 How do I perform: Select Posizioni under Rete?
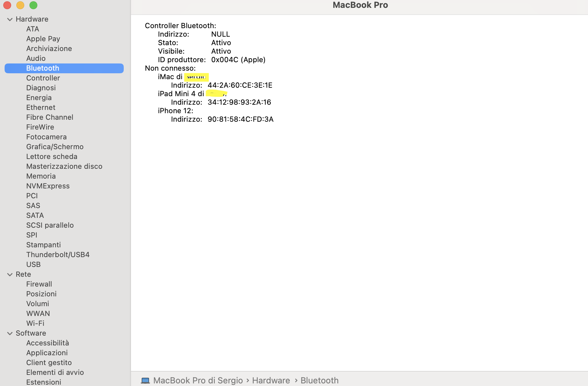click(x=42, y=294)
